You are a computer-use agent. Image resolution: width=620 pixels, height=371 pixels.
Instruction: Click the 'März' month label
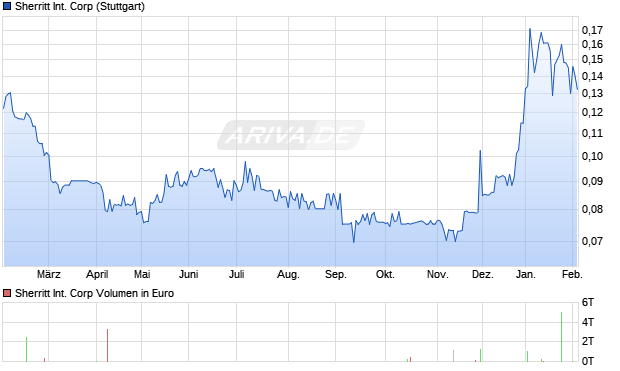49,274
